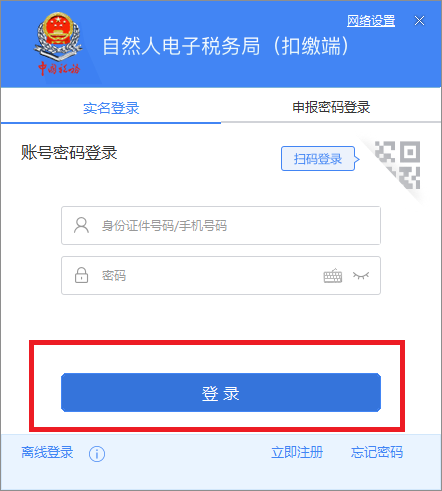Screen dimensions: 442x491
Task: Click the 账号密码登录 heading
Action: [x=69, y=153]
